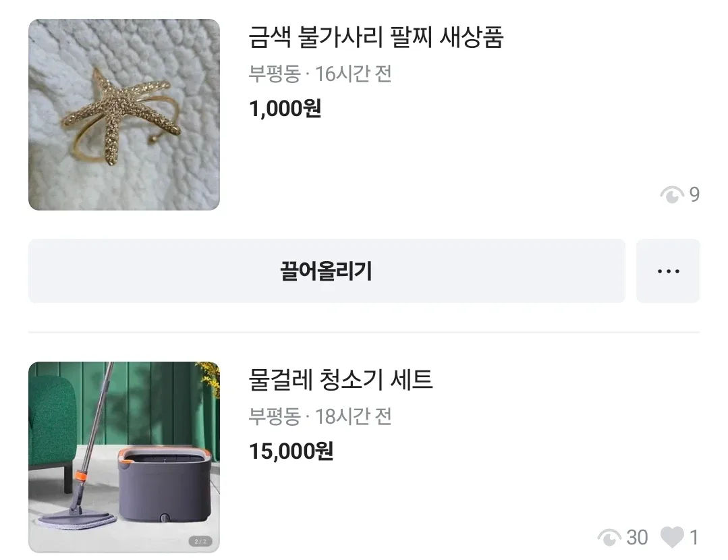Tap the starfish bracelet thumbnail photo
The width and height of the screenshot is (728, 560).
(123, 115)
